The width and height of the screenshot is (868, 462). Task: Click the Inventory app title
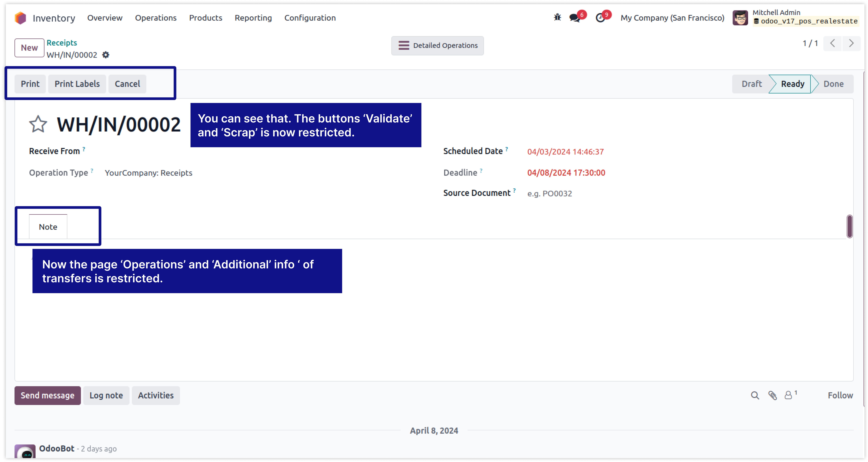coord(54,18)
